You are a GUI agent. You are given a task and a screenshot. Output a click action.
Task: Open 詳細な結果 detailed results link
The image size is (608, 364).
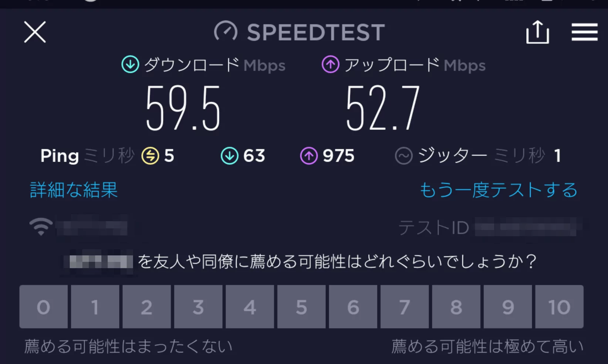tap(74, 190)
